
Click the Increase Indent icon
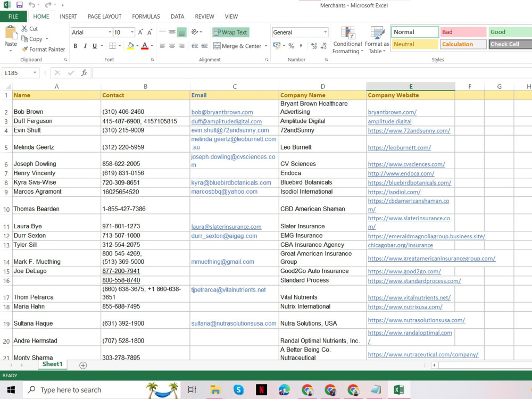204,46
